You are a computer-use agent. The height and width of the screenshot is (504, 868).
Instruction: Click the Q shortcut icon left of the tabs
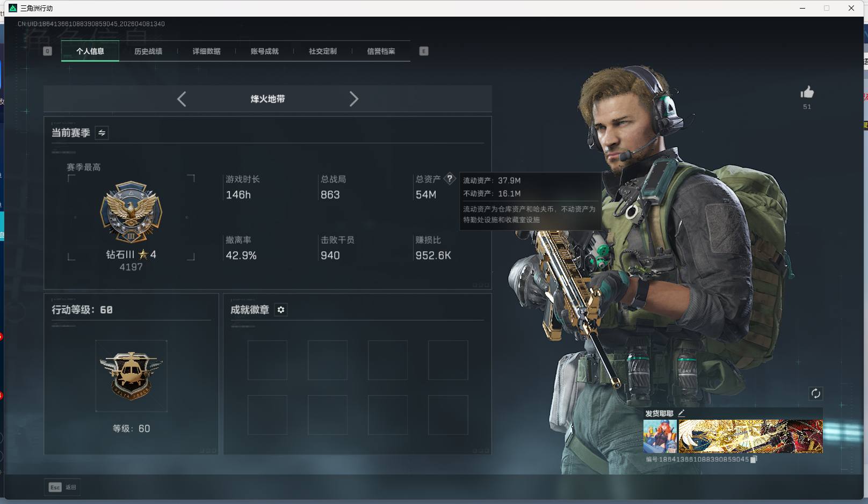click(x=47, y=51)
